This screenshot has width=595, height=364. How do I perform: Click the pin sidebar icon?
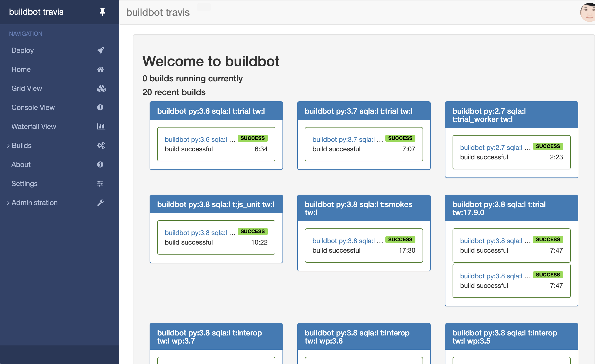[102, 12]
